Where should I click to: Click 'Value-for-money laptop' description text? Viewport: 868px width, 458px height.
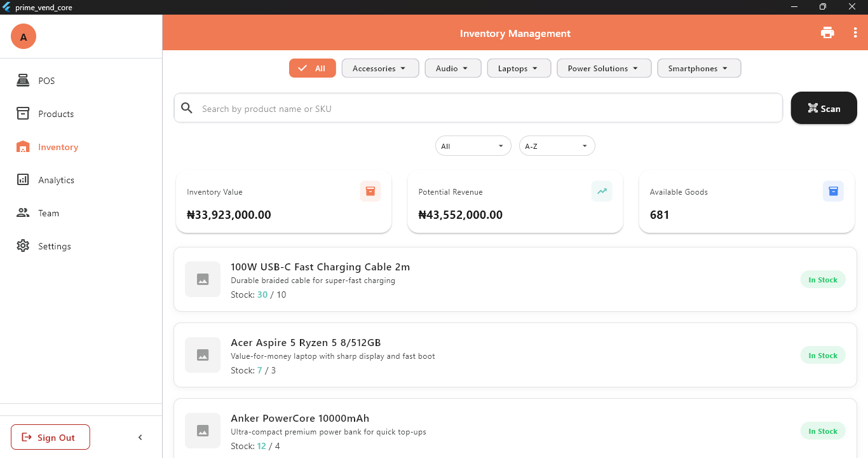click(333, 356)
